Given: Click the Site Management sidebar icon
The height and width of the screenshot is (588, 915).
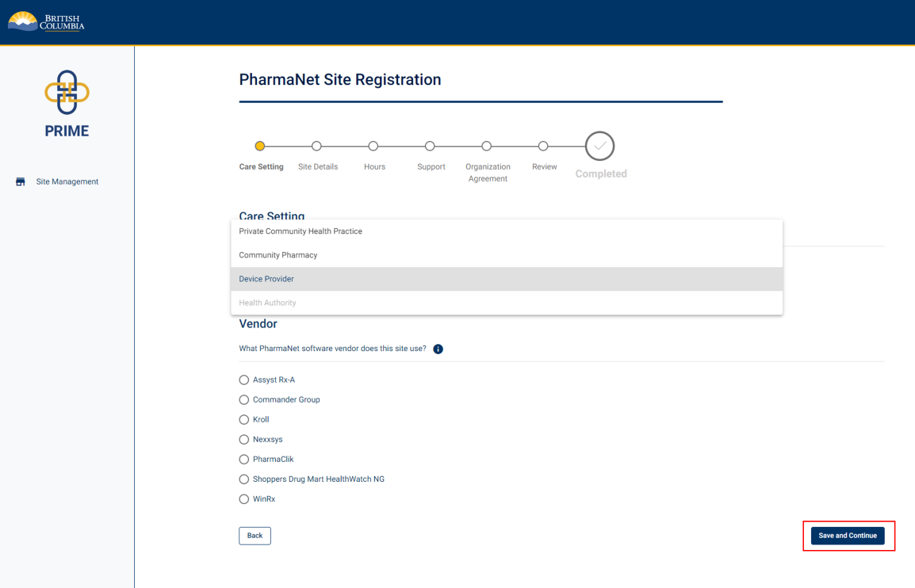Looking at the screenshot, I should (x=19, y=181).
